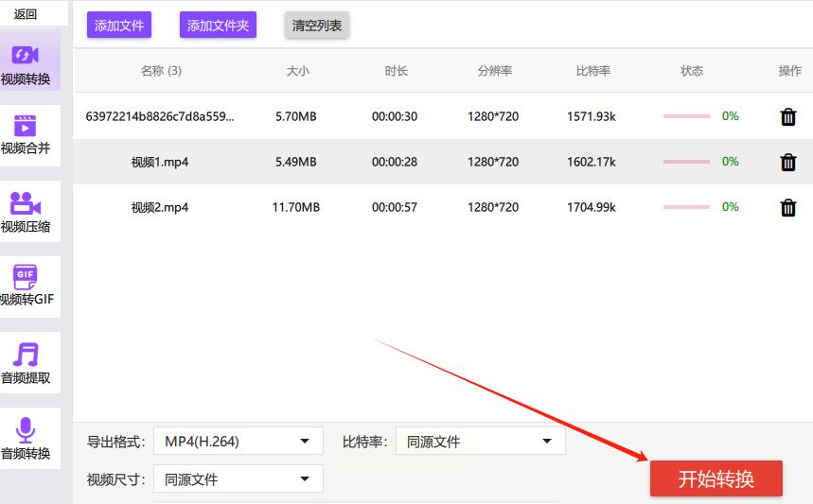Click the 00:00:30 duration cell
The width and height of the screenshot is (813, 504).
[395, 116]
